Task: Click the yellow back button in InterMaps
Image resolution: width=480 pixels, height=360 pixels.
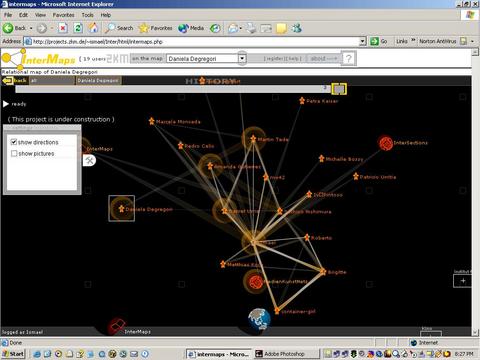Action: (x=14, y=80)
